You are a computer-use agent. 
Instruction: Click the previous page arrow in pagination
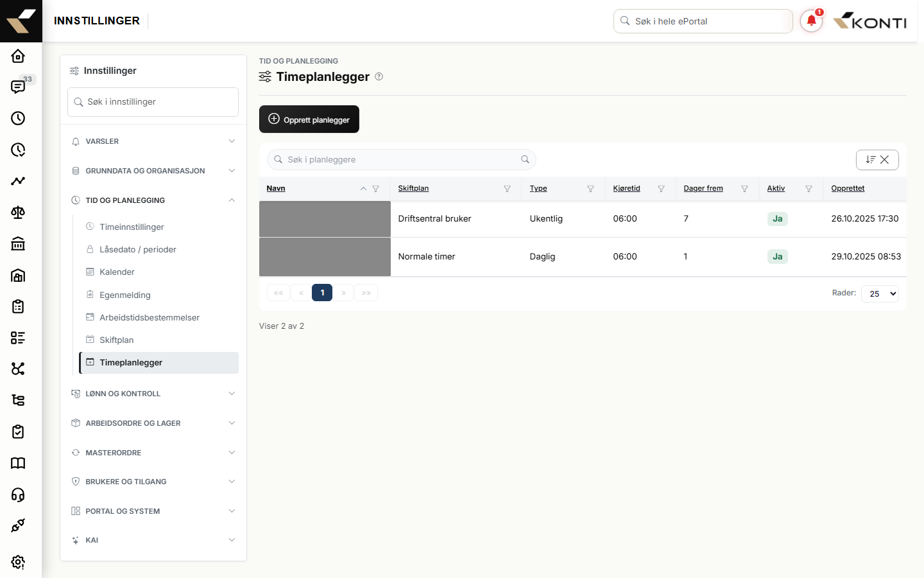[301, 293]
